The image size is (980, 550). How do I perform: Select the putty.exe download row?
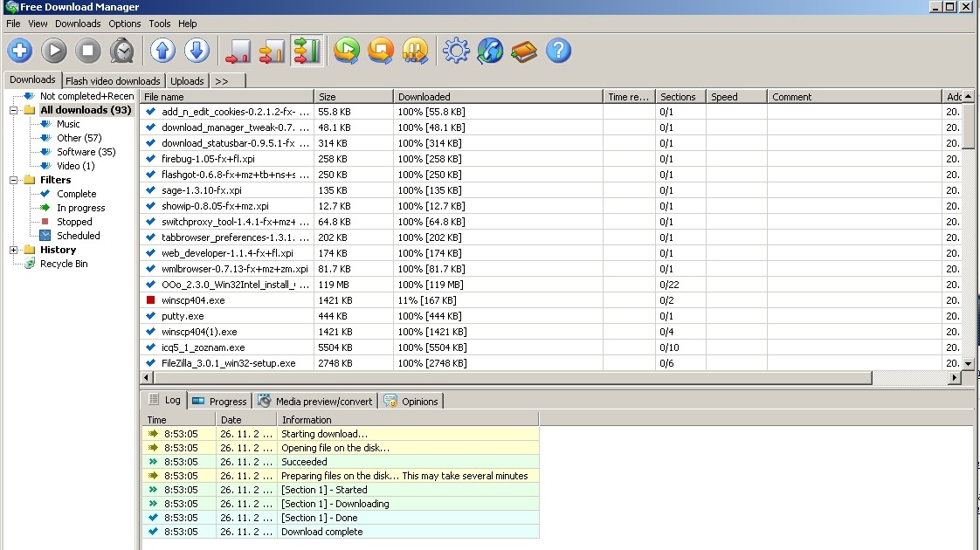tap(551, 316)
